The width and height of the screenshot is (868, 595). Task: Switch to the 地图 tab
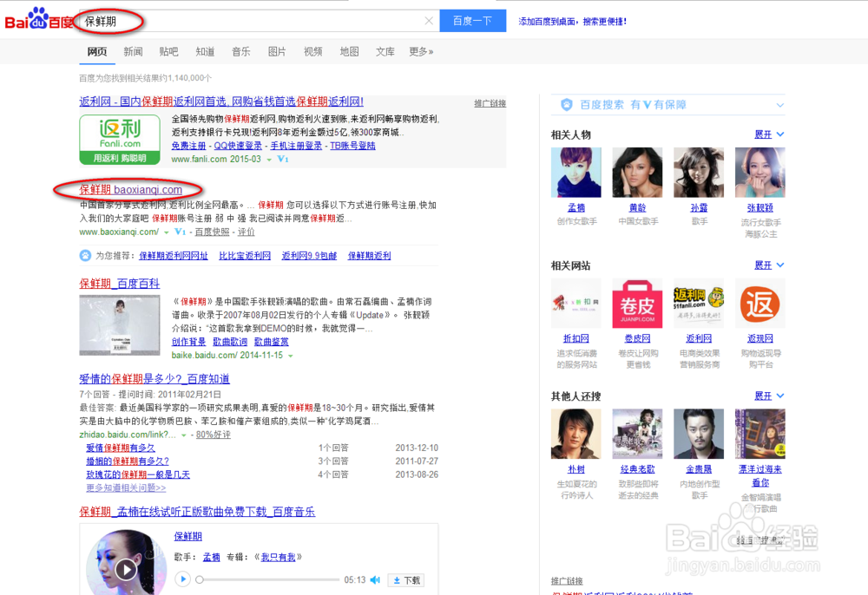click(349, 51)
